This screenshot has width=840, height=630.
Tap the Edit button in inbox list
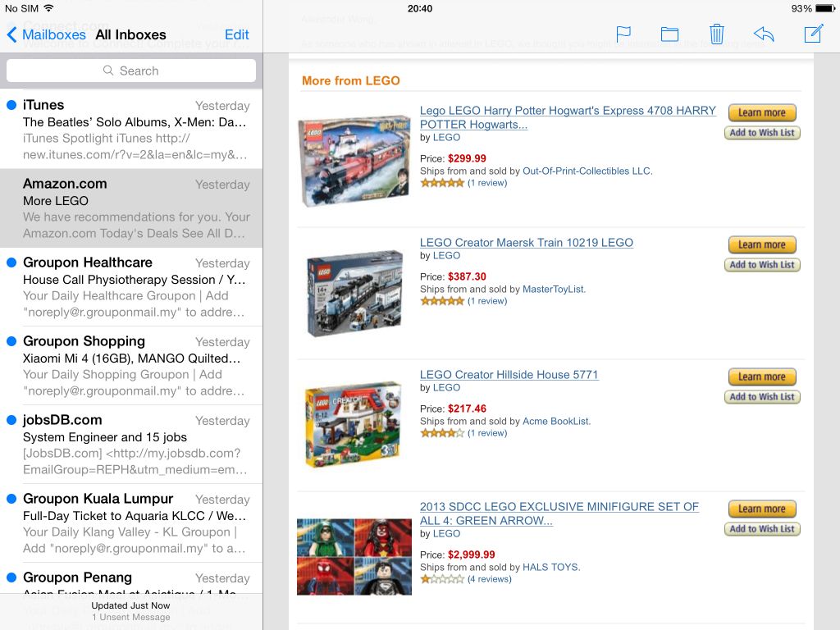(x=237, y=34)
